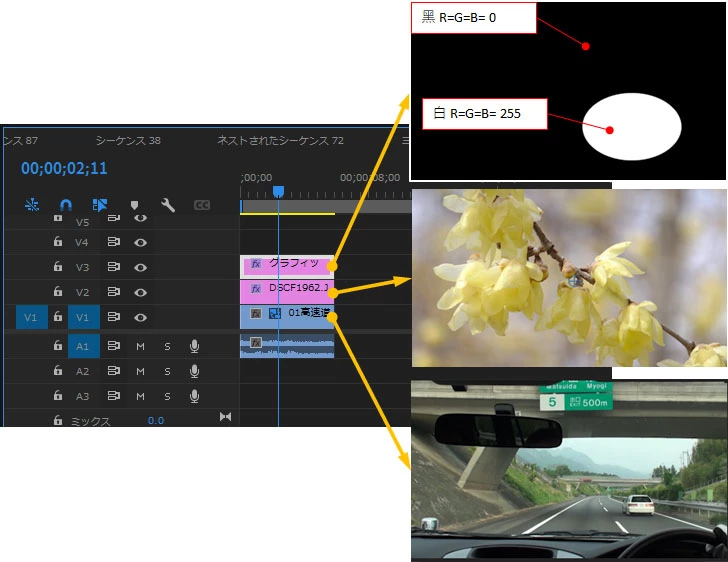Toggle sync lock on track A3
The image size is (728, 562).
(114, 396)
